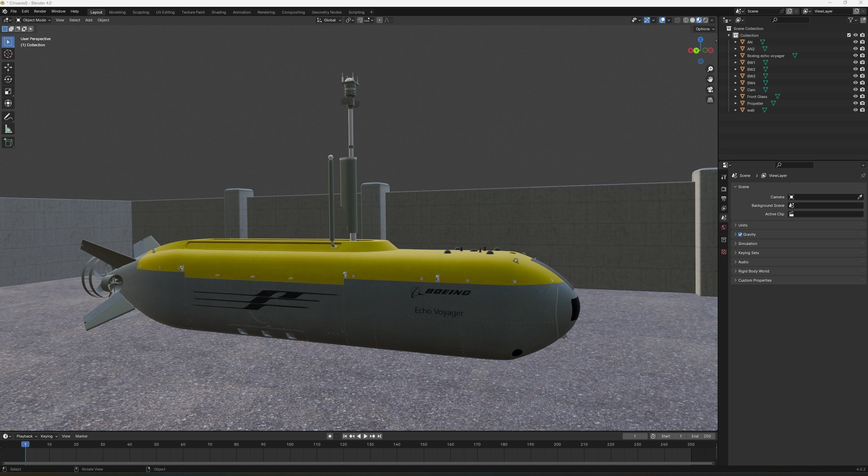Add new collection in Outliner header

click(x=863, y=20)
